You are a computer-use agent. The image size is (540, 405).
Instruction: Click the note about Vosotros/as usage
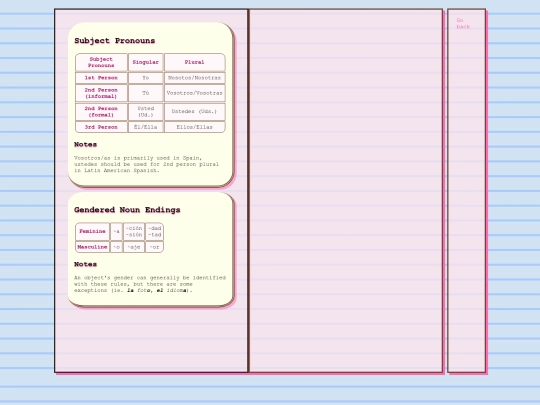146,164
